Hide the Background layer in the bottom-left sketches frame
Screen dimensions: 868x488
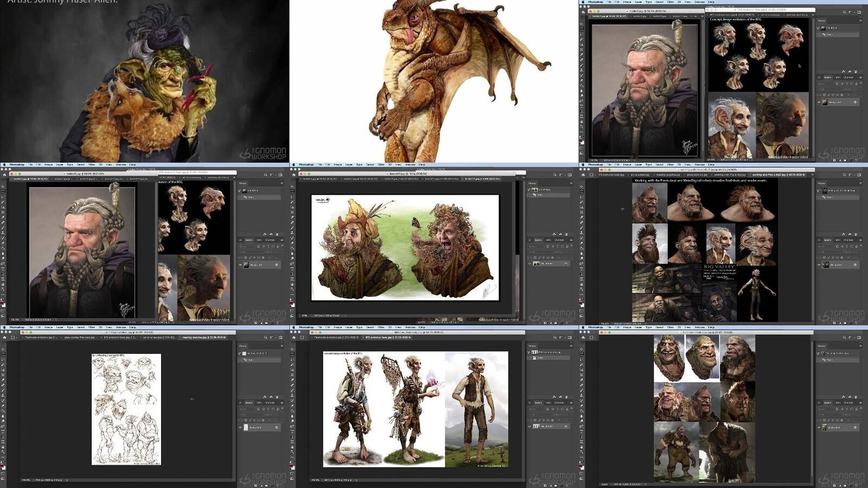coord(240,428)
